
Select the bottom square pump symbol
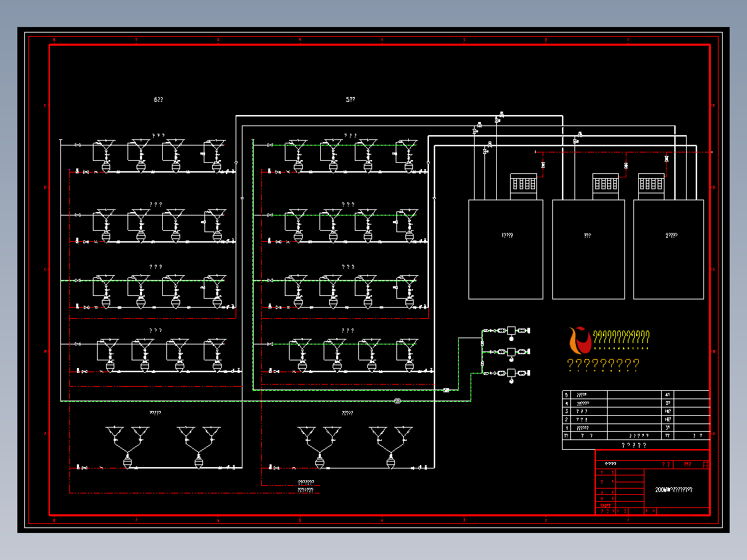(511, 373)
